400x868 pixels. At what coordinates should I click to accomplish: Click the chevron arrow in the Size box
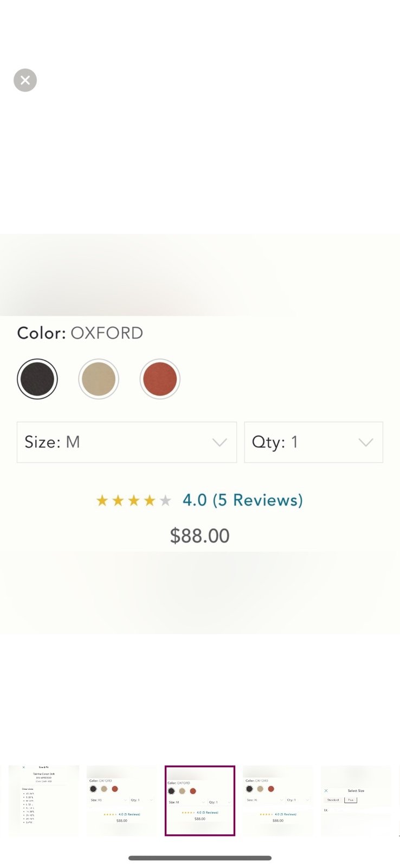coord(220,443)
